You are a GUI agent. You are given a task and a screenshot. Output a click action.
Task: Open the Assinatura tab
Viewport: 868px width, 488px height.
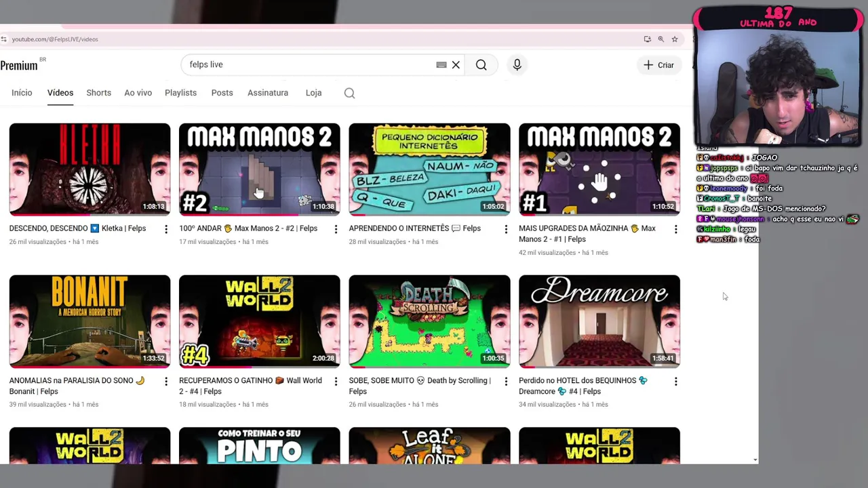pos(268,93)
